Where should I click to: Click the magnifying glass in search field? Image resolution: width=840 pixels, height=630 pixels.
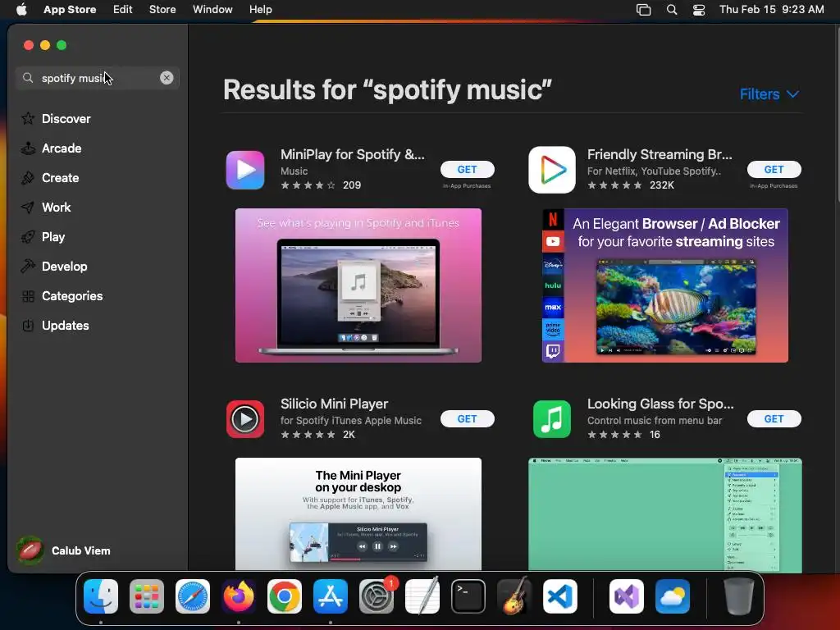pos(28,78)
